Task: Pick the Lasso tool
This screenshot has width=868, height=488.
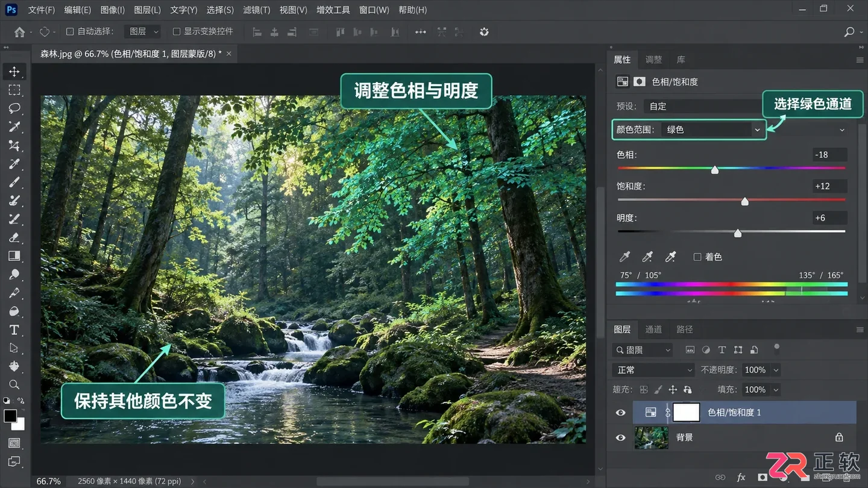Action: (x=14, y=108)
